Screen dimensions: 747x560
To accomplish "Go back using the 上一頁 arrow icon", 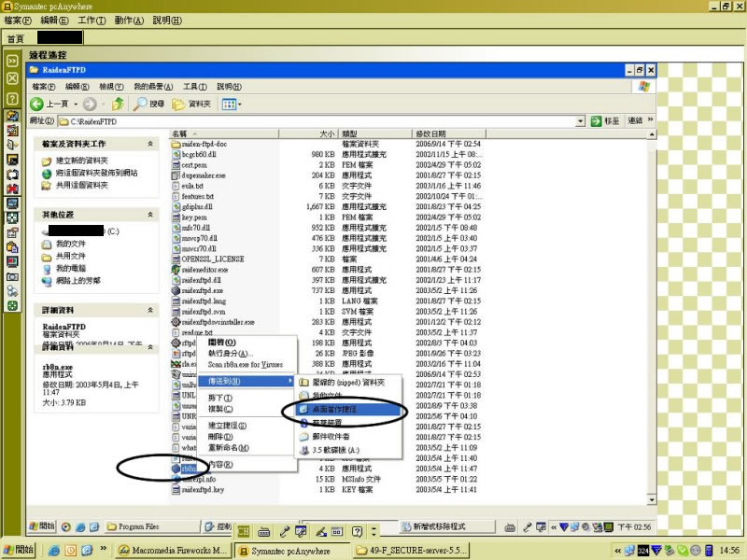I will 36,104.
